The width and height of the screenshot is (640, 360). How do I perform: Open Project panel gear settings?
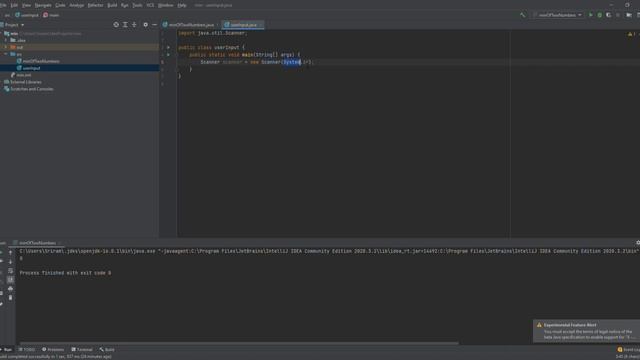[x=146, y=25]
